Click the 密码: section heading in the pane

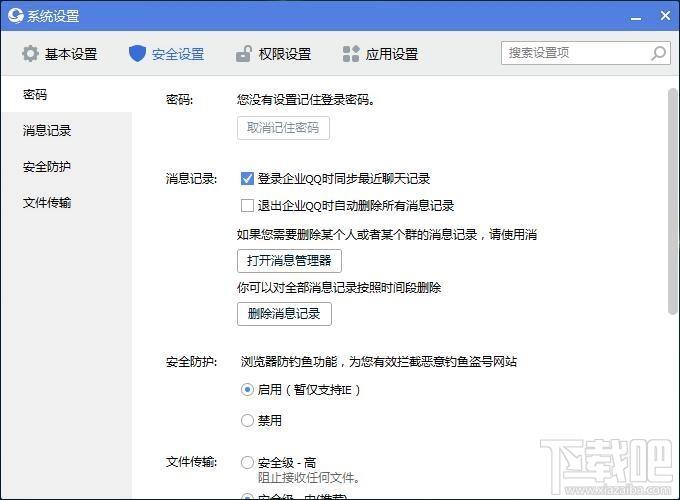(179, 100)
